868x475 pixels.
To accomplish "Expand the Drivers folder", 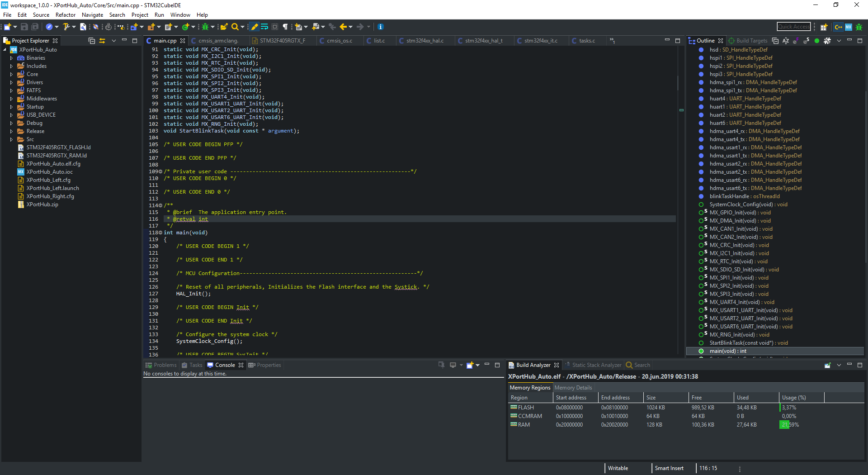I will click(x=11, y=82).
